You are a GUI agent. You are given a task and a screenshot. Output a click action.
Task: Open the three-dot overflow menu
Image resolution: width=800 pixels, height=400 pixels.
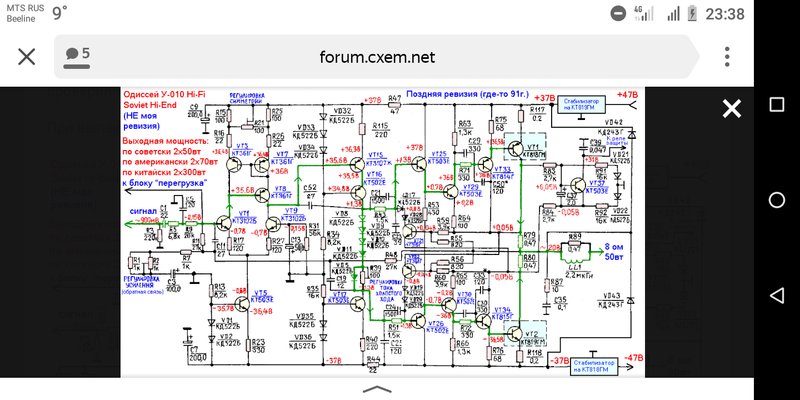coord(727,57)
